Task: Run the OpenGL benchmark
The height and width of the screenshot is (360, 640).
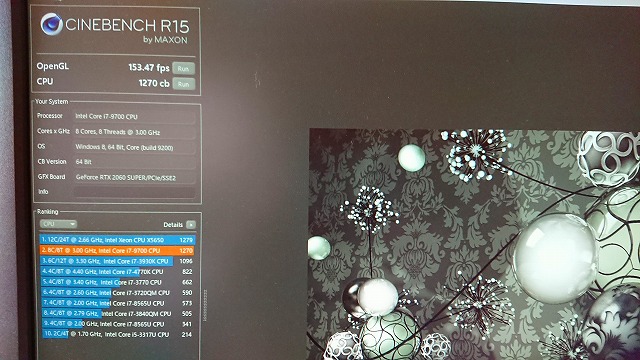Action: 183,68
